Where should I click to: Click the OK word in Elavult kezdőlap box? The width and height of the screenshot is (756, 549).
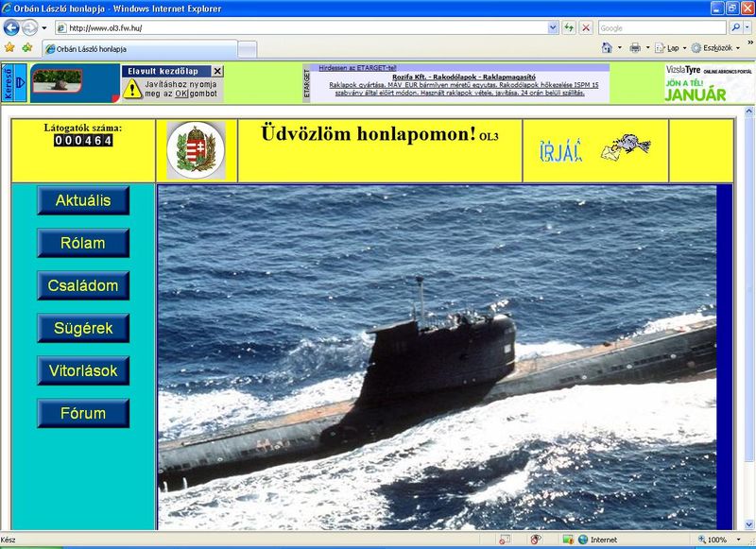pyautogui.click(x=181, y=94)
